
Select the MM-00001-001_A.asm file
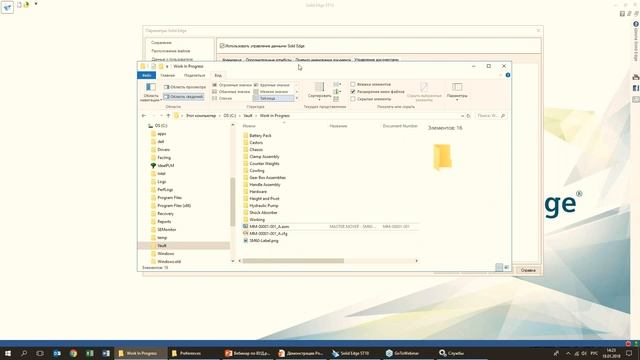[269, 227]
